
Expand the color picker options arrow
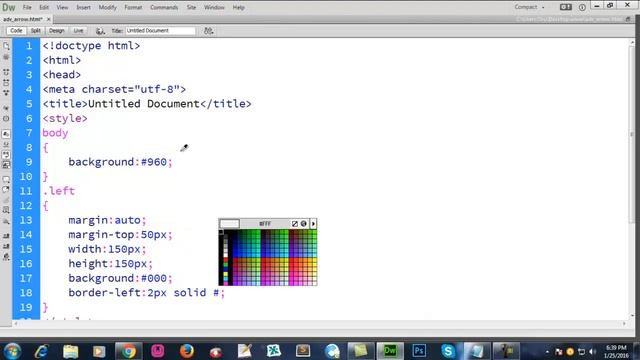313,224
